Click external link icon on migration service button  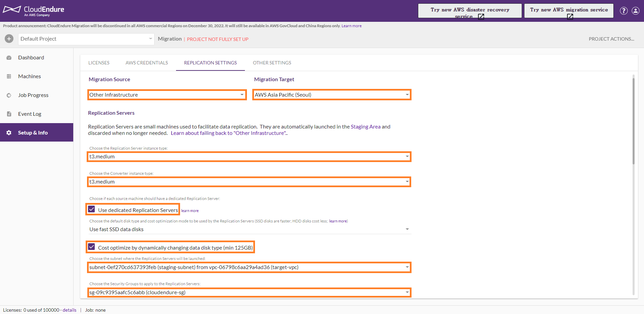coord(570,16)
